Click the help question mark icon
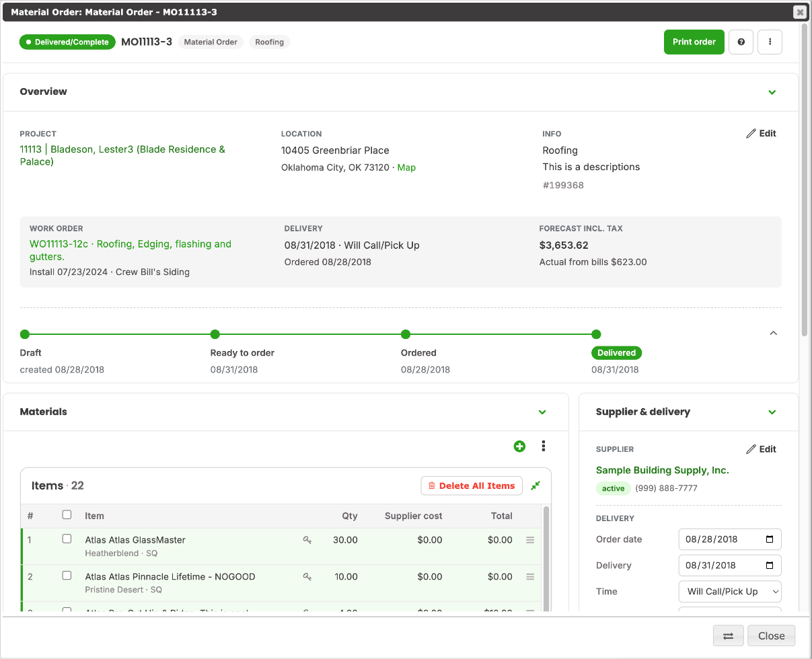This screenshot has height=659, width=812. (x=741, y=42)
